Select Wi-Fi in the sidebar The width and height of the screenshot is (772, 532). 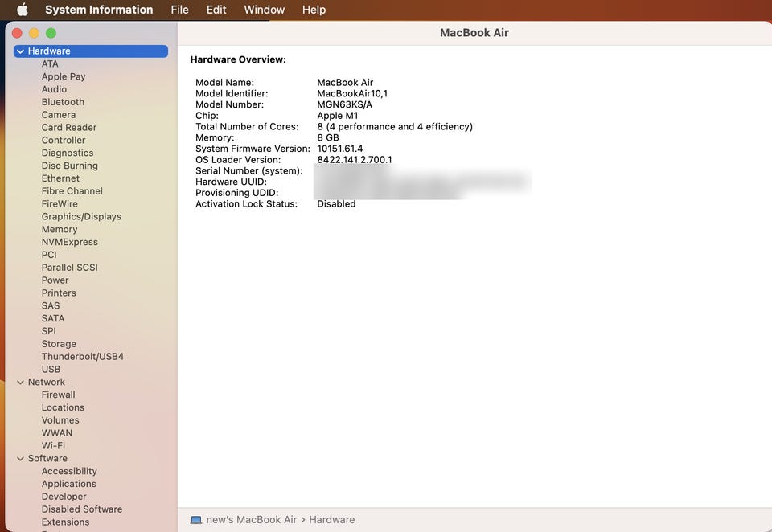click(53, 445)
